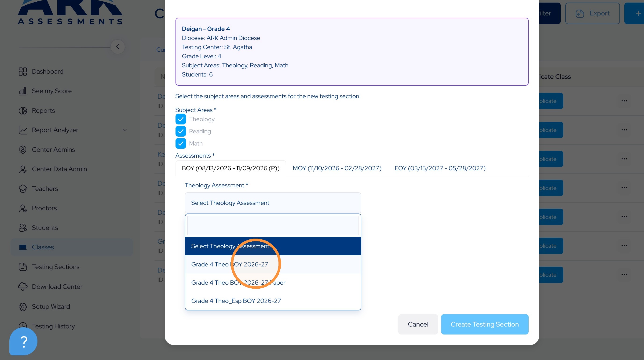Click Create Testing Section button
Screen dimensions: 644x360
(484, 324)
